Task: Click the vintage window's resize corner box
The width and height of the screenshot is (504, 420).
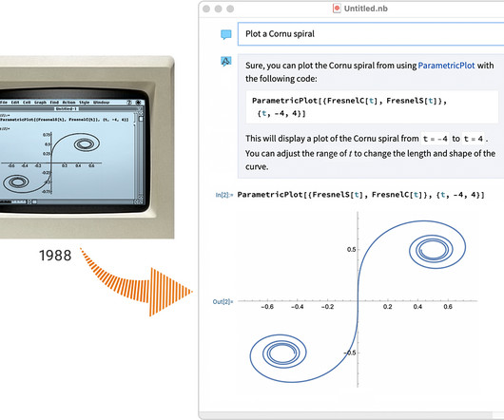Action: [x=139, y=201]
